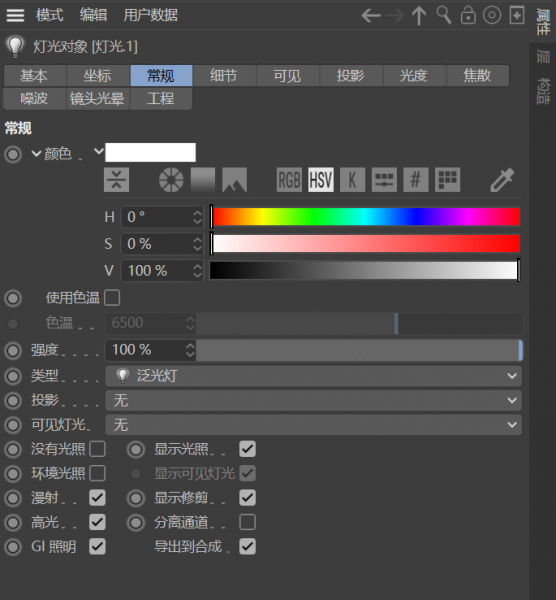Switch color sliders to RGB mode
Screen dimensions: 556x600
click(x=289, y=180)
